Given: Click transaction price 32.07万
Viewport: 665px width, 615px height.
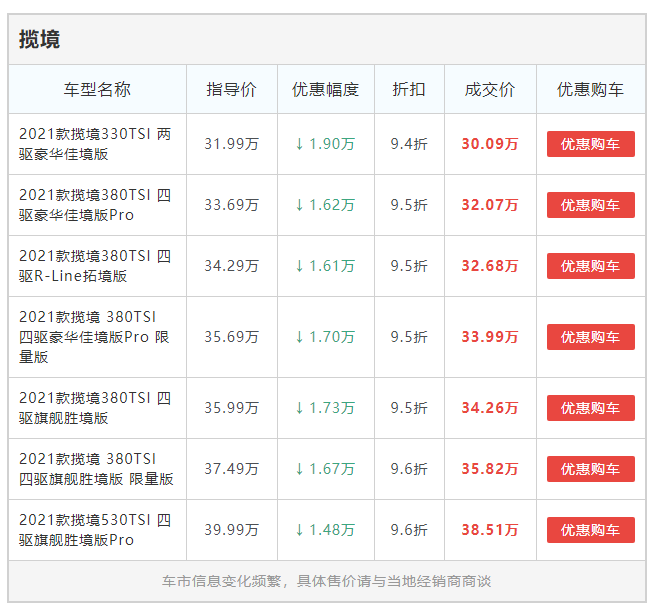Looking at the screenshot, I should point(490,205).
